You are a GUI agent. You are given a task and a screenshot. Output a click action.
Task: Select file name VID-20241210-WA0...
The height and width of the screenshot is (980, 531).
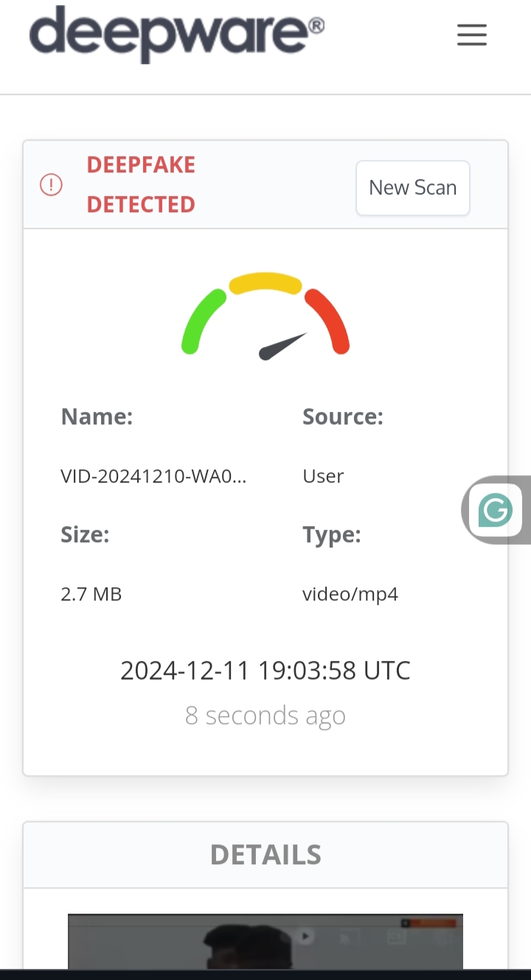(x=153, y=476)
